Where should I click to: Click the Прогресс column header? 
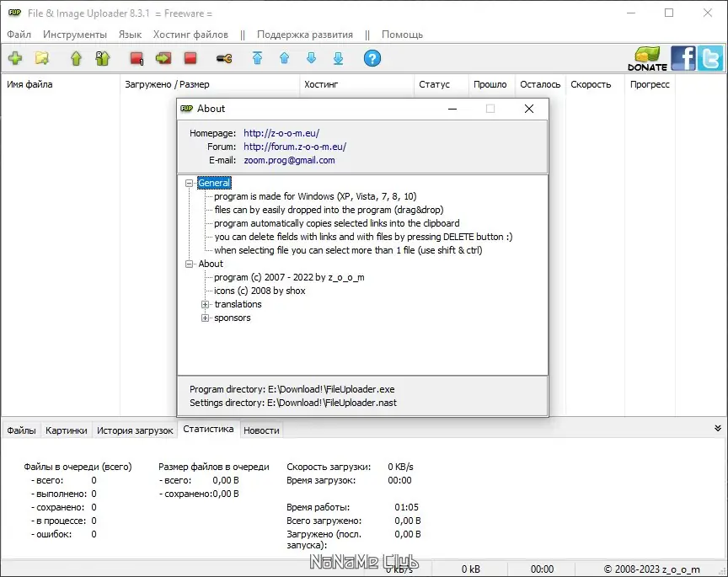click(x=650, y=84)
